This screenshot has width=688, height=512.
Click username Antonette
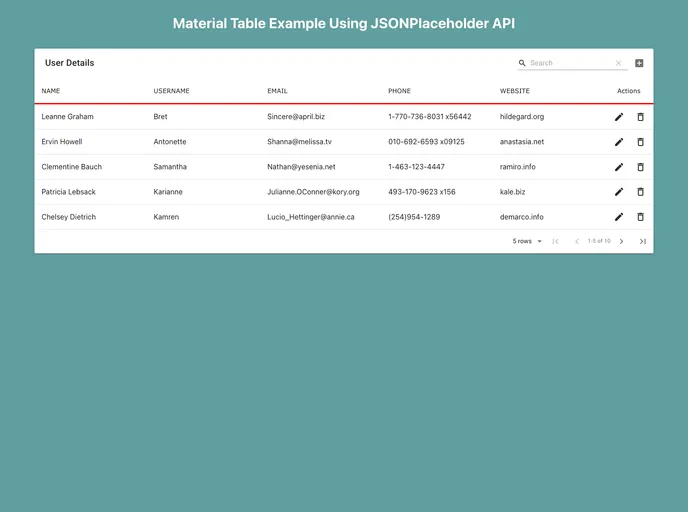(170, 142)
